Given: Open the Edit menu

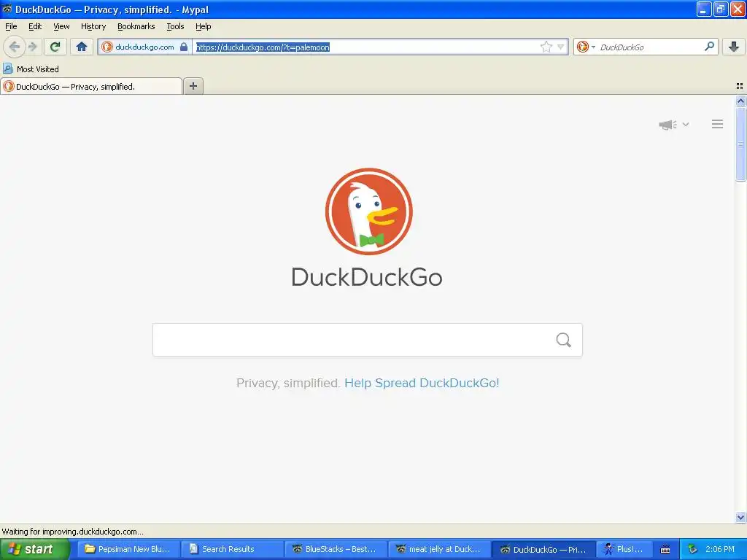Looking at the screenshot, I should click(35, 27).
